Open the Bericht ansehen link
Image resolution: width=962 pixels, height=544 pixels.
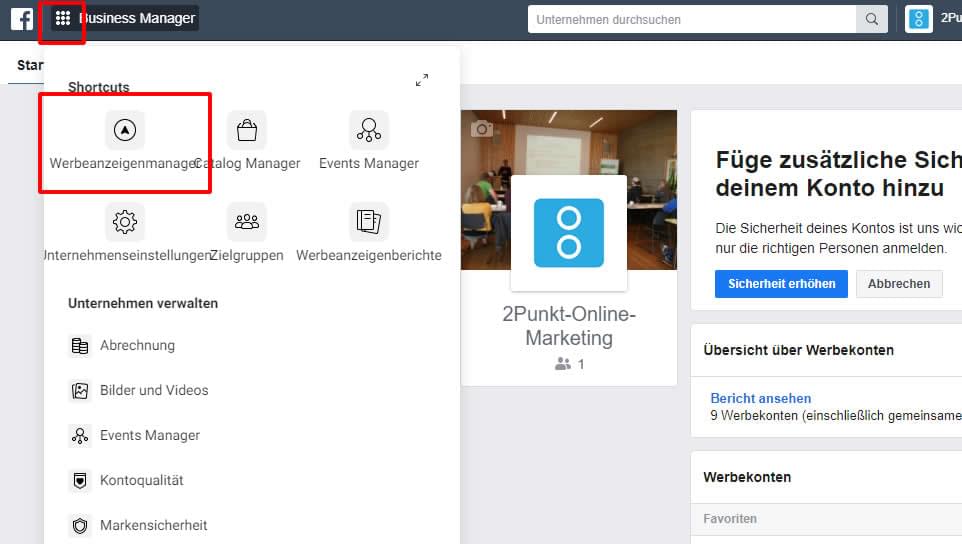pyautogui.click(x=760, y=398)
